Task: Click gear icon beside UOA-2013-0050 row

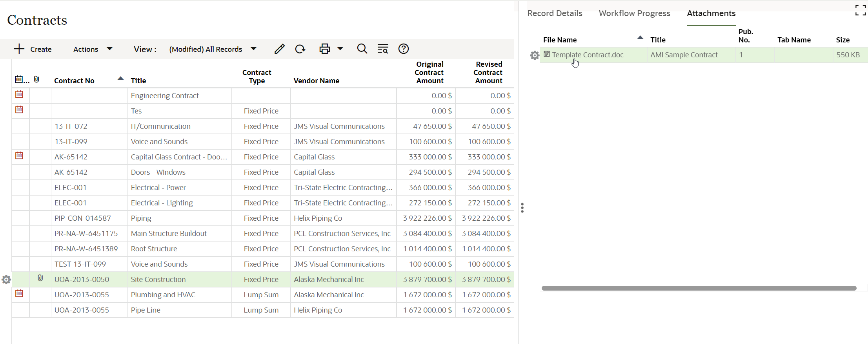Action: pos(6,280)
